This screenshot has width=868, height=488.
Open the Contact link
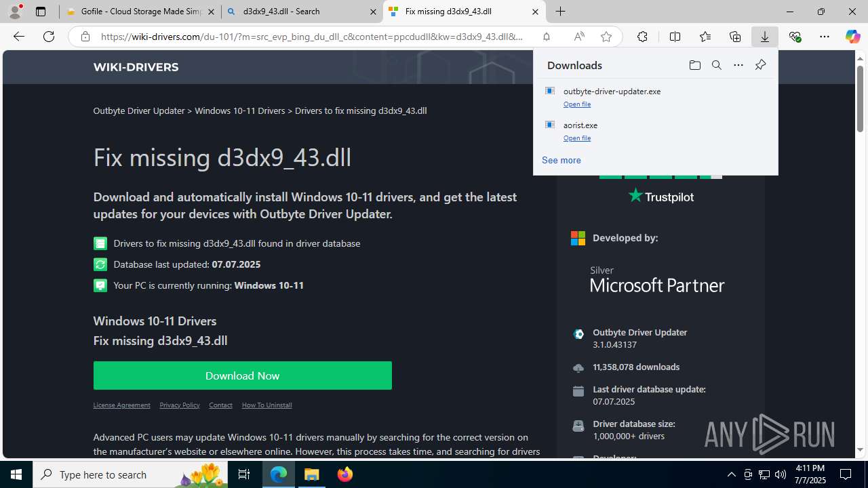(220, 405)
